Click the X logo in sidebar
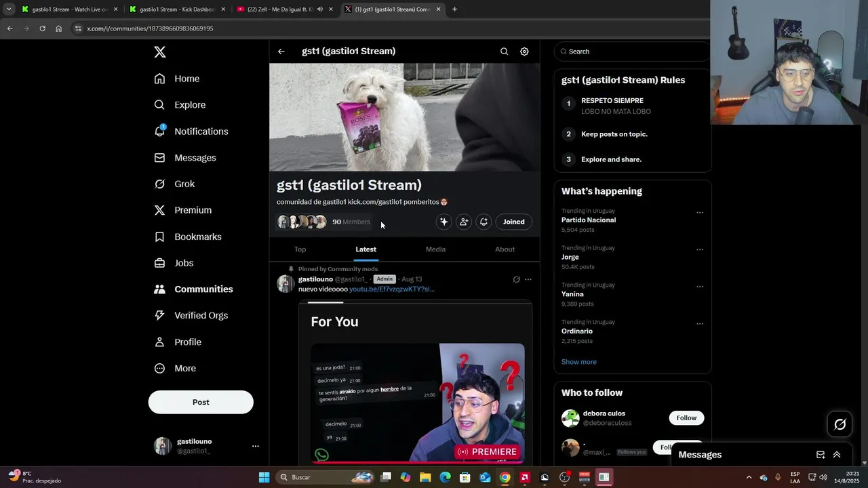The image size is (868, 488). coord(159,52)
